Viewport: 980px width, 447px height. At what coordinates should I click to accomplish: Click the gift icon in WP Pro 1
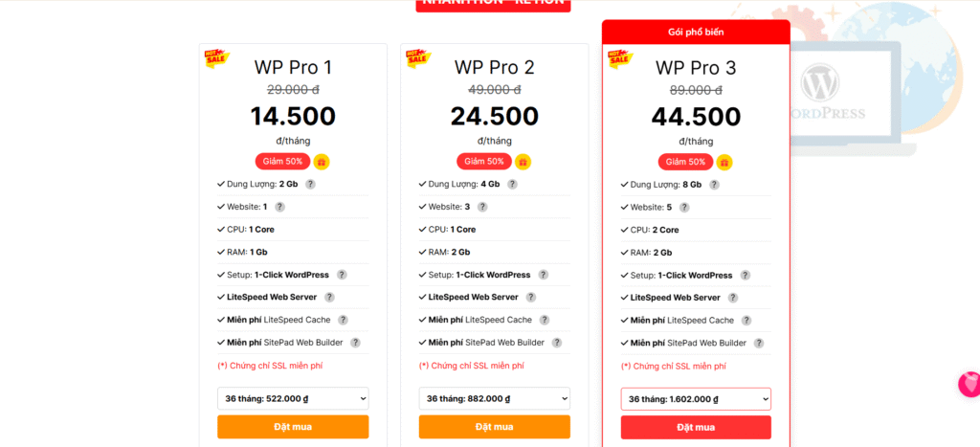pyautogui.click(x=322, y=162)
